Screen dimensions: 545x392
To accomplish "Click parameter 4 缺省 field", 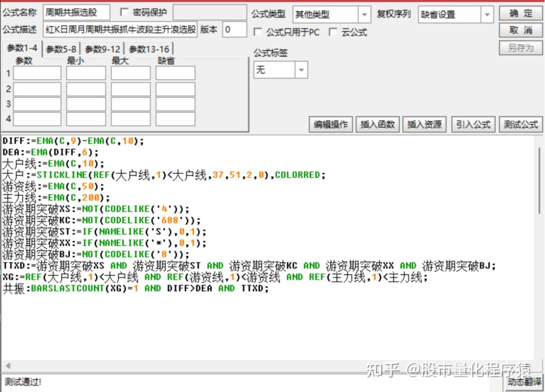I will (x=175, y=119).
